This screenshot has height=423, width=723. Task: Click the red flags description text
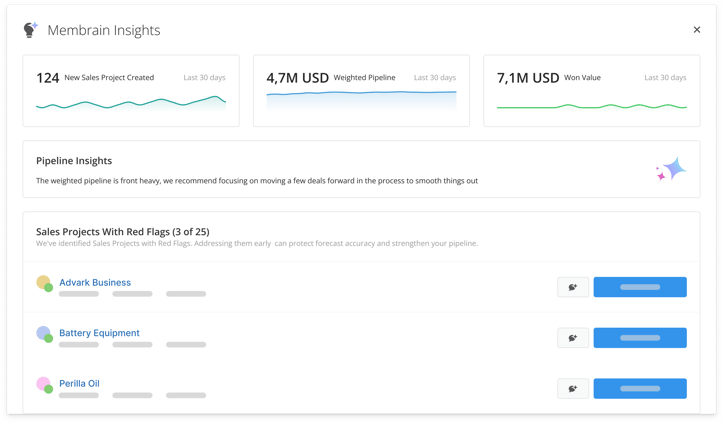click(x=257, y=243)
